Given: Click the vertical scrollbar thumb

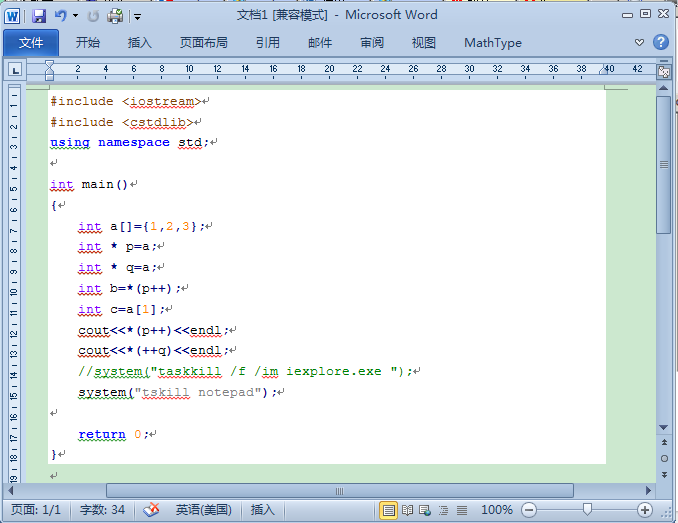Looking at the screenshot, I should (x=664, y=165).
